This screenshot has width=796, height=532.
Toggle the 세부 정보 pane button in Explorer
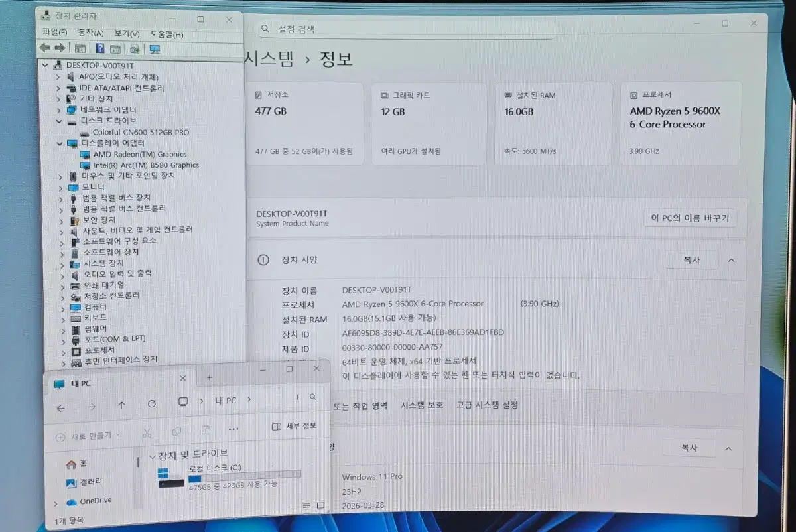(x=294, y=426)
